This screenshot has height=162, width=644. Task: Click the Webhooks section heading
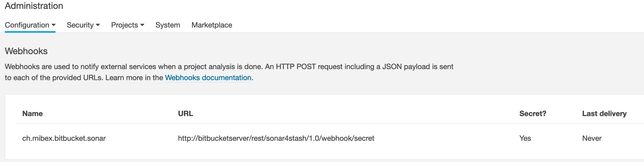click(x=26, y=51)
